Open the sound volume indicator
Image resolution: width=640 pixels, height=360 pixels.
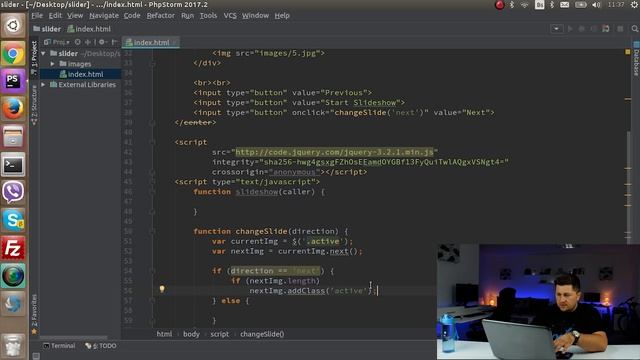pos(596,5)
